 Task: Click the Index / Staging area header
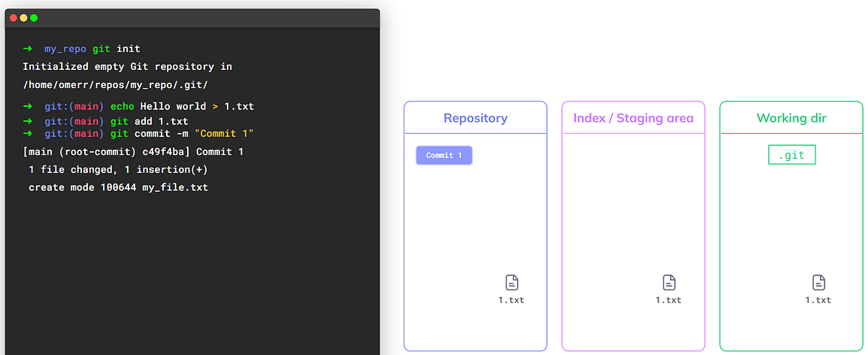tap(634, 118)
